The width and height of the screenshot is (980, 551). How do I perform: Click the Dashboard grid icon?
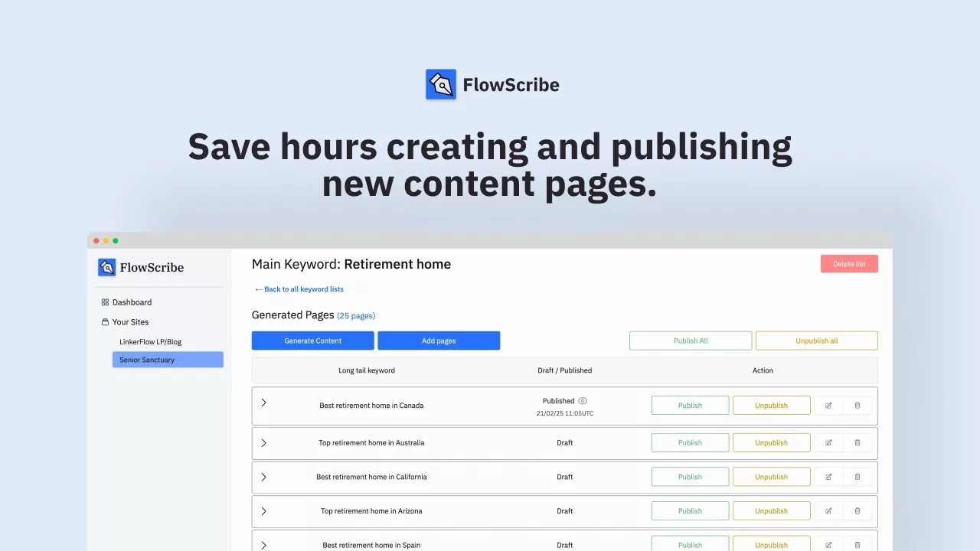pyautogui.click(x=105, y=302)
